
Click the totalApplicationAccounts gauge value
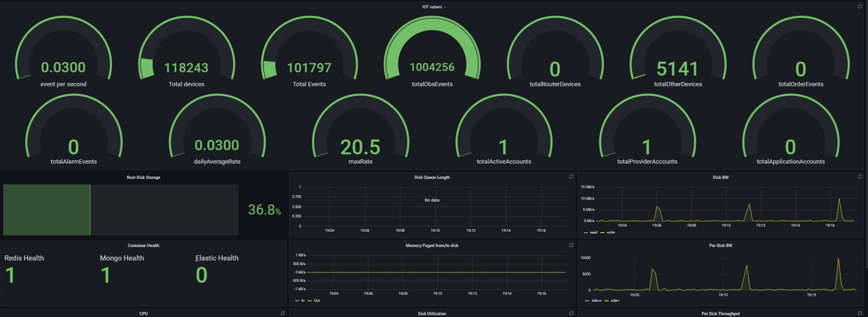pos(791,147)
